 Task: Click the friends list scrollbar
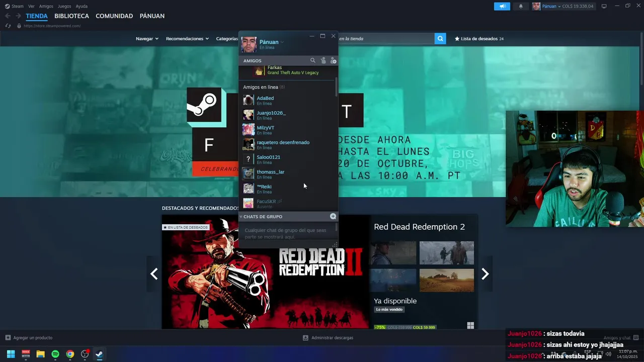click(x=336, y=87)
